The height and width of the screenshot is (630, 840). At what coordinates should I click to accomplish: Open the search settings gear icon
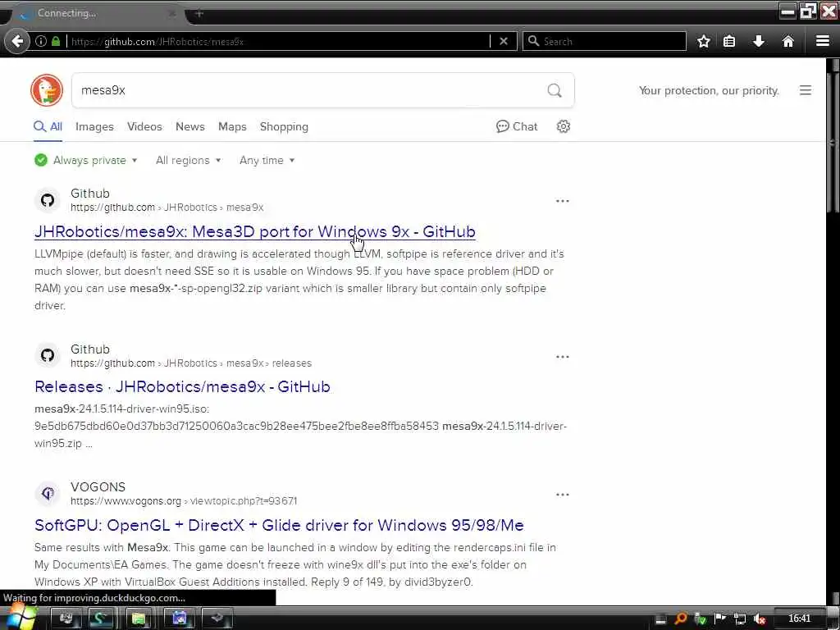point(563,126)
